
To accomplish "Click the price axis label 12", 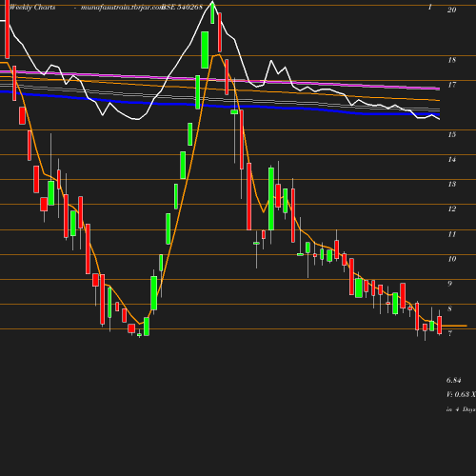I will coord(451,208).
